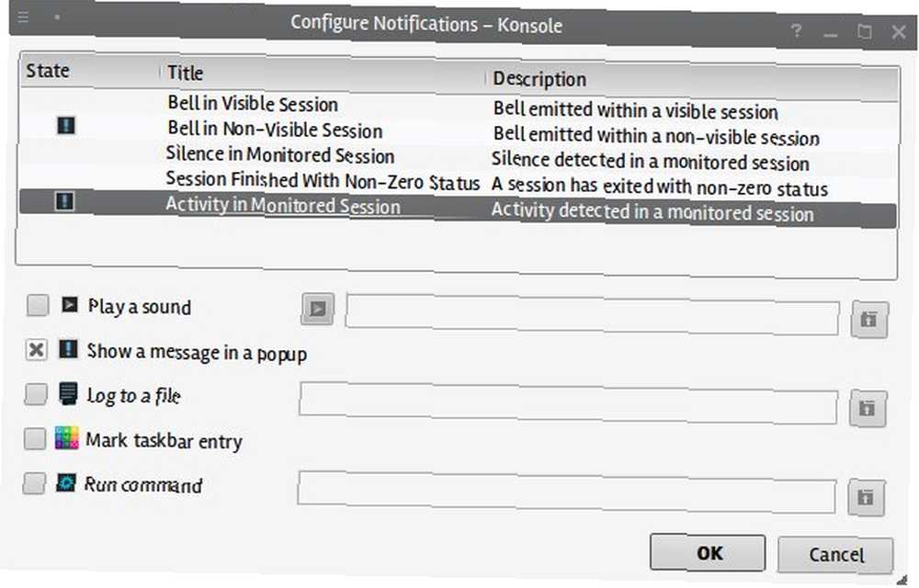Enable the Run command checkbox

pyautogui.click(x=33, y=483)
